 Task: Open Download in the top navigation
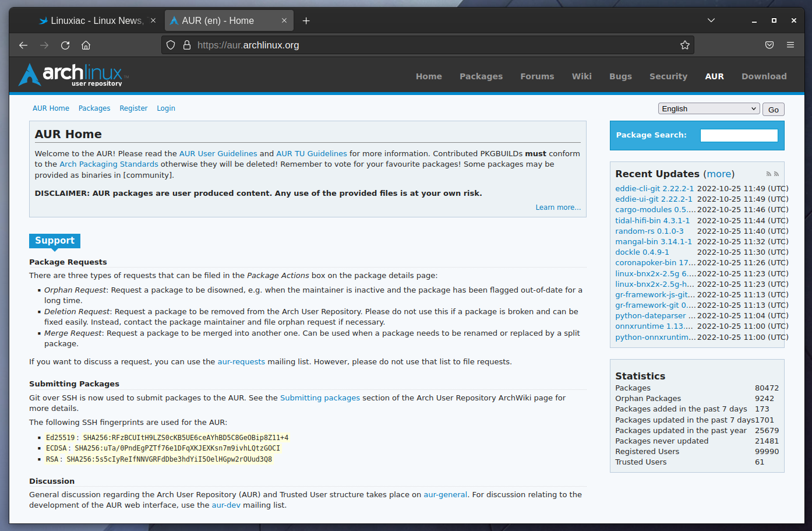[x=764, y=76]
